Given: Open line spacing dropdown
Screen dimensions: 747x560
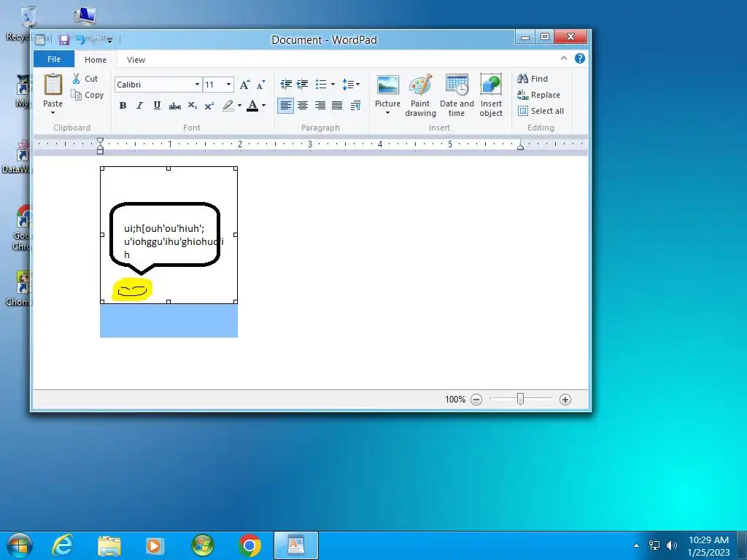Looking at the screenshot, I should coord(351,85).
